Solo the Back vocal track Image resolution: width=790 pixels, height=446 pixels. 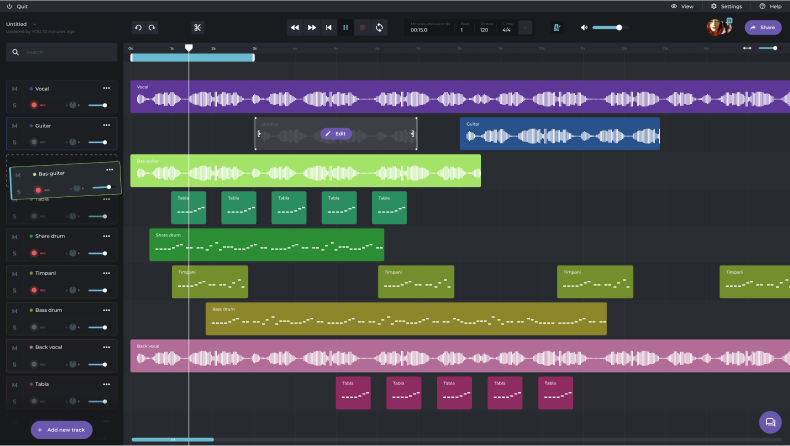pyautogui.click(x=15, y=364)
